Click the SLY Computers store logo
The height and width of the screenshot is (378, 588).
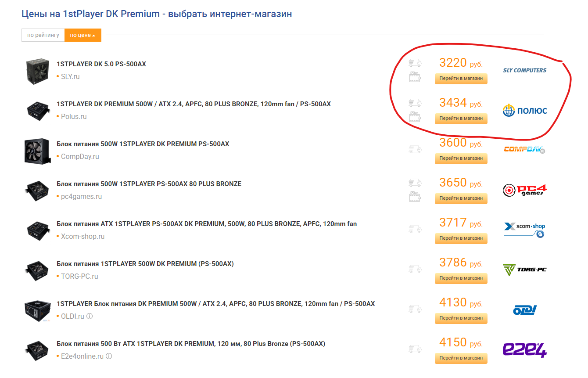[x=524, y=70]
